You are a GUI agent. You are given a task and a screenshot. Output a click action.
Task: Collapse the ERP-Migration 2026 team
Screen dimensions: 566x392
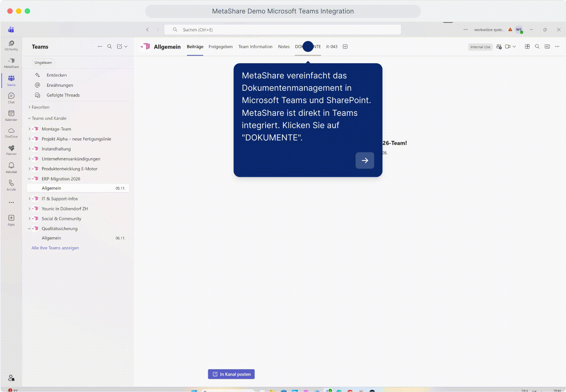pos(29,179)
